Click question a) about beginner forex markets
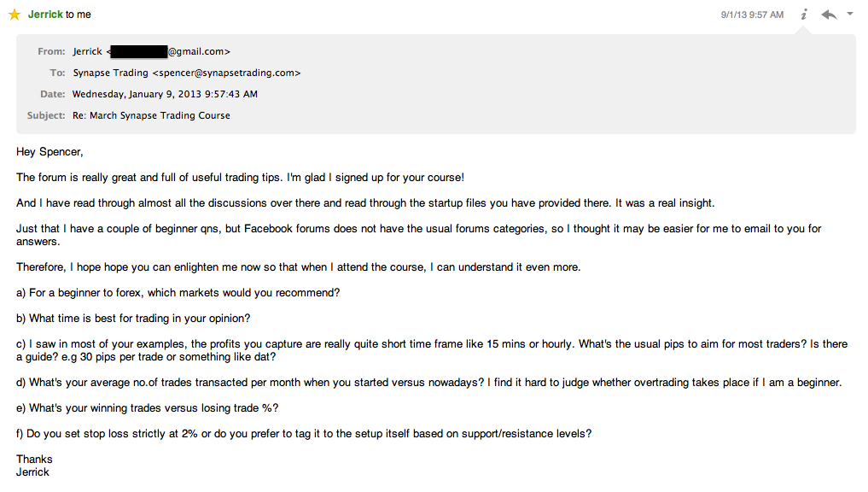The height and width of the screenshot is (492, 868). pos(178,293)
